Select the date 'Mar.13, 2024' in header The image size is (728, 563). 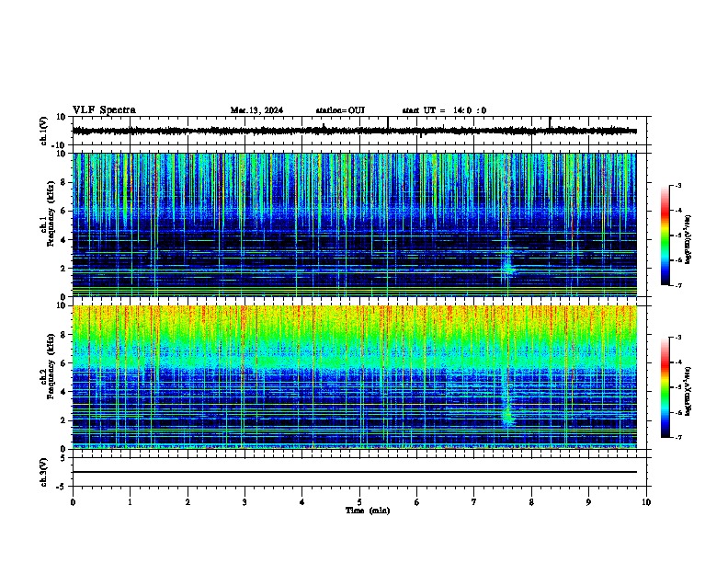[x=256, y=110]
